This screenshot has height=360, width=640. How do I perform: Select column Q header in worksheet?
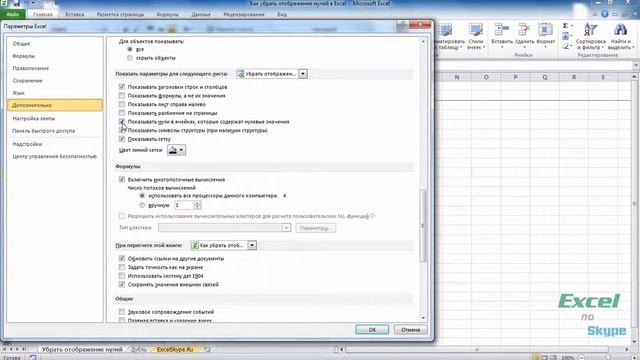544,77
